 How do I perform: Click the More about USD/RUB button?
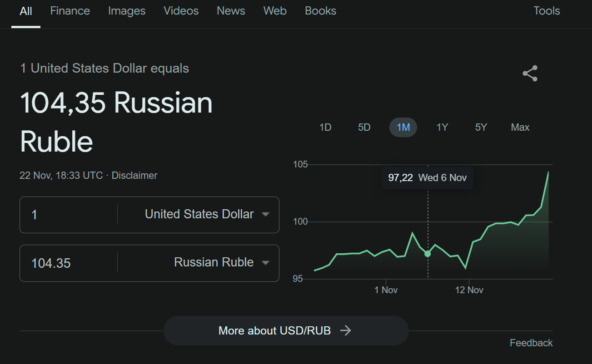click(286, 330)
